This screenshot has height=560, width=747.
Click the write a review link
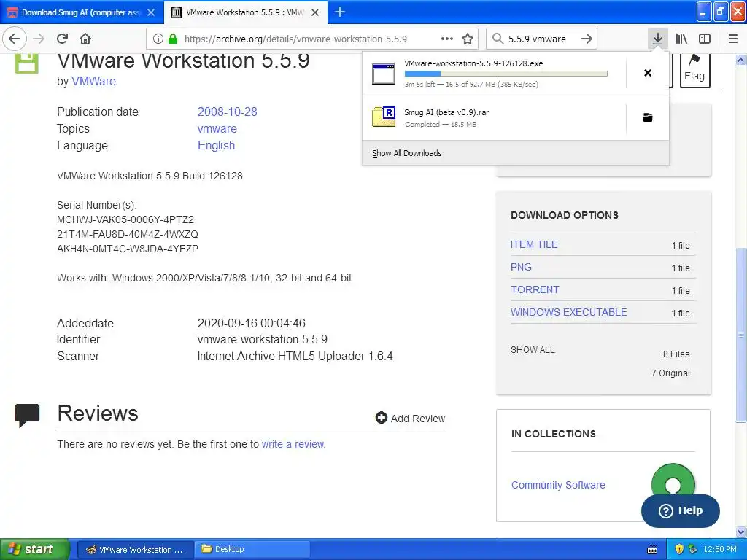tap(293, 444)
